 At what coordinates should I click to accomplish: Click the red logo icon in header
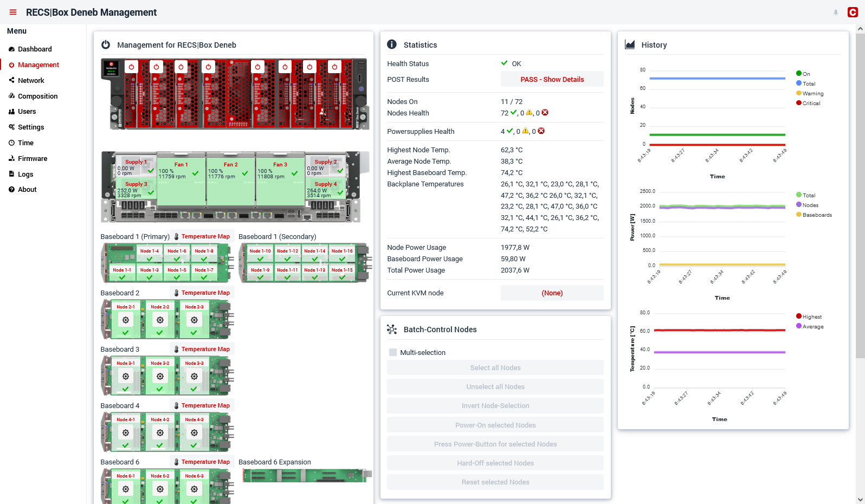pyautogui.click(x=853, y=12)
